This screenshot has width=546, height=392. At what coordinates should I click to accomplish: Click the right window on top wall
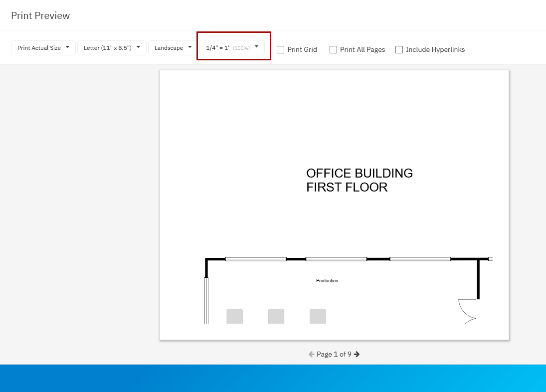[420, 259]
